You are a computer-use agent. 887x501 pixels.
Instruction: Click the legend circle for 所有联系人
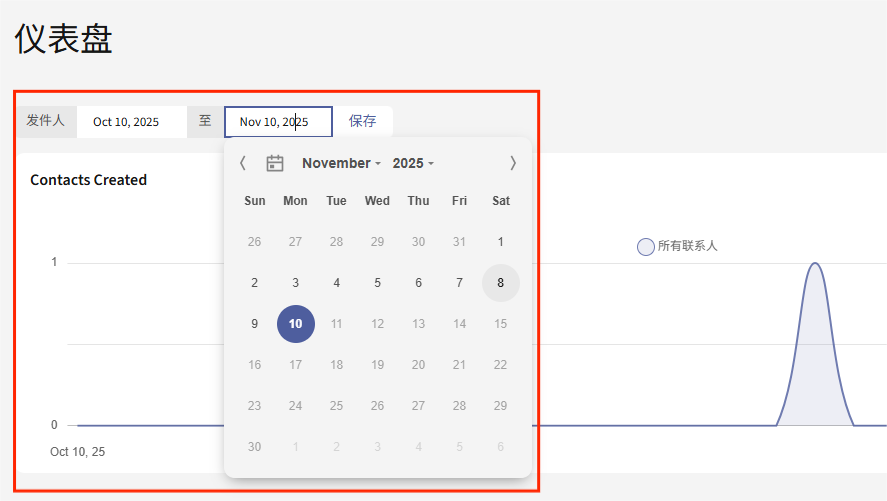coord(646,247)
